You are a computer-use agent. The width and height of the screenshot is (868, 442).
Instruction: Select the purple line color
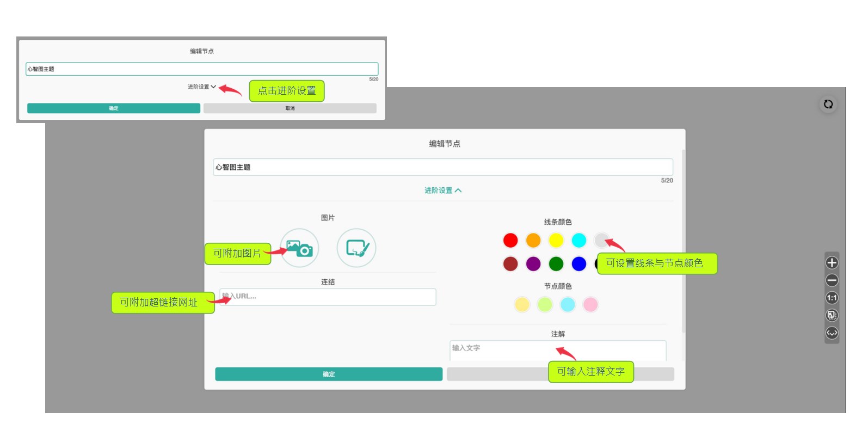(x=533, y=264)
